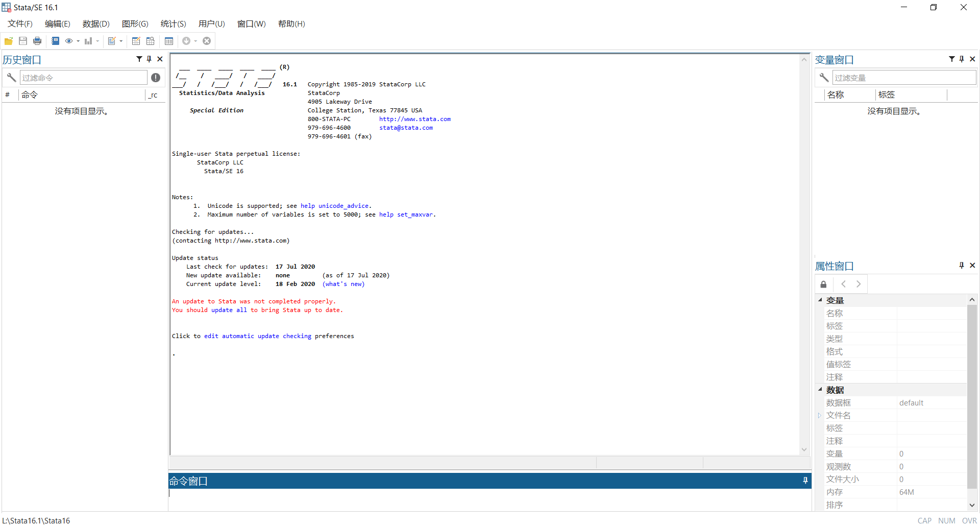Click the 命令 column header in History
The height and width of the screenshot is (526, 980).
point(82,95)
